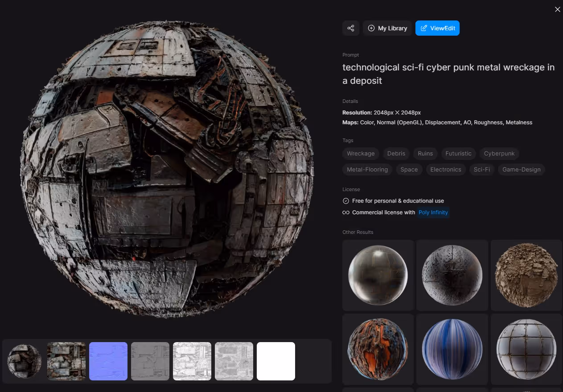
Task: Open the Poly Infinity commercial license link
Action: (x=433, y=212)
